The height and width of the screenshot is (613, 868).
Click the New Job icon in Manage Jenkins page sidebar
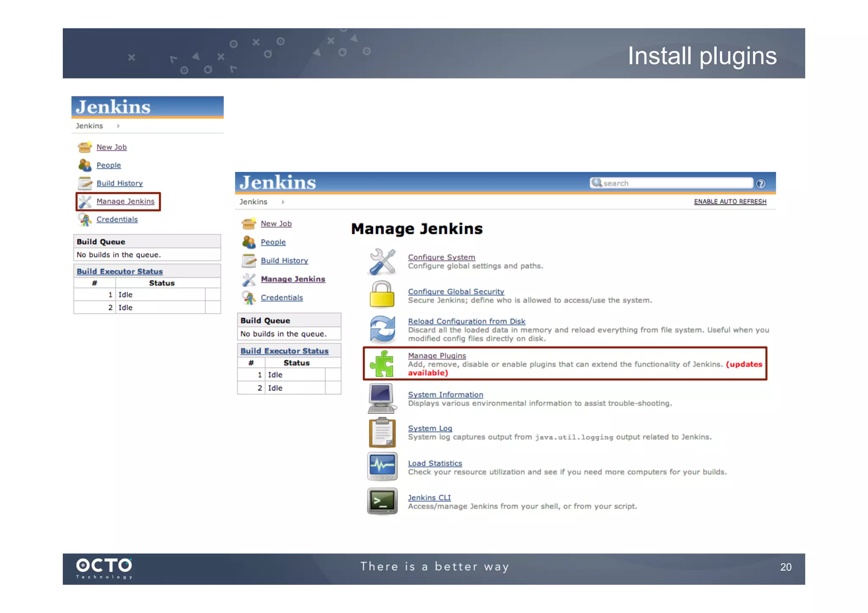point(249,223)
